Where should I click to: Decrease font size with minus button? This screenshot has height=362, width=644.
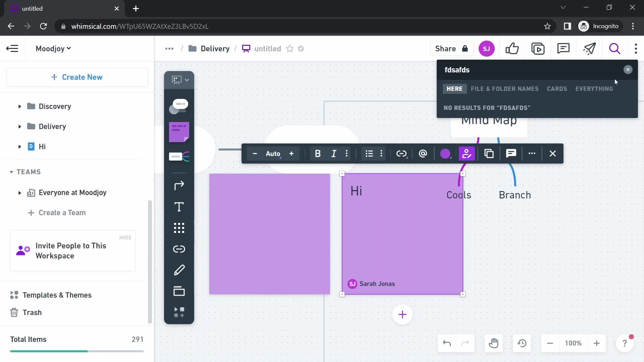click(x=255, y=154)
